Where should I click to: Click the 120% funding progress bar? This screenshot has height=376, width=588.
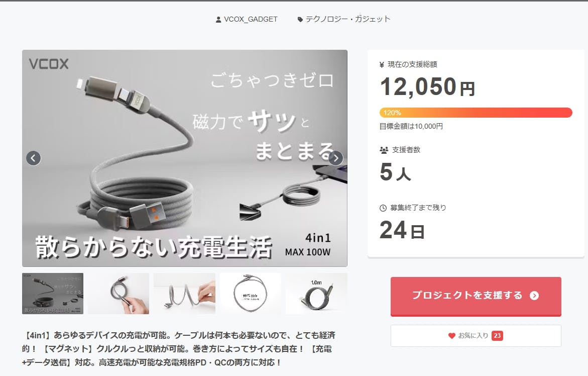[x=476, y=113]
